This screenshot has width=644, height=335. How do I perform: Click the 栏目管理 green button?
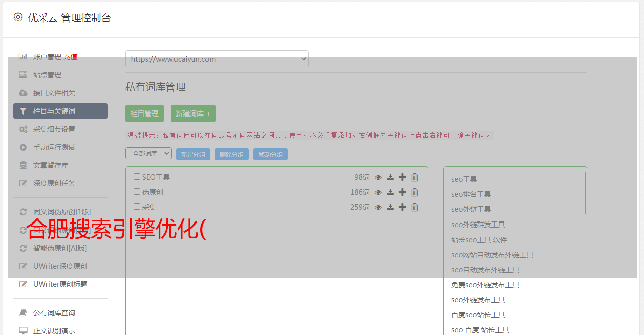coord(145,114)
